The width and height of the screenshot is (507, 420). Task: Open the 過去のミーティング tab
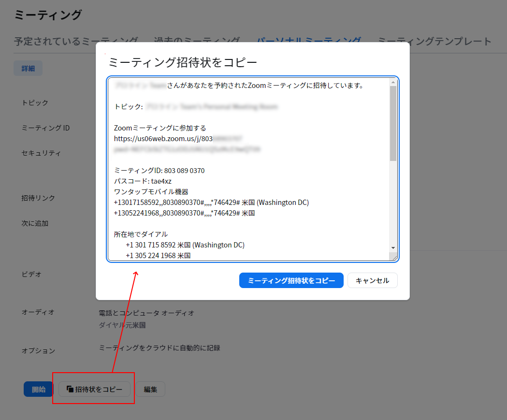(197, 41)
